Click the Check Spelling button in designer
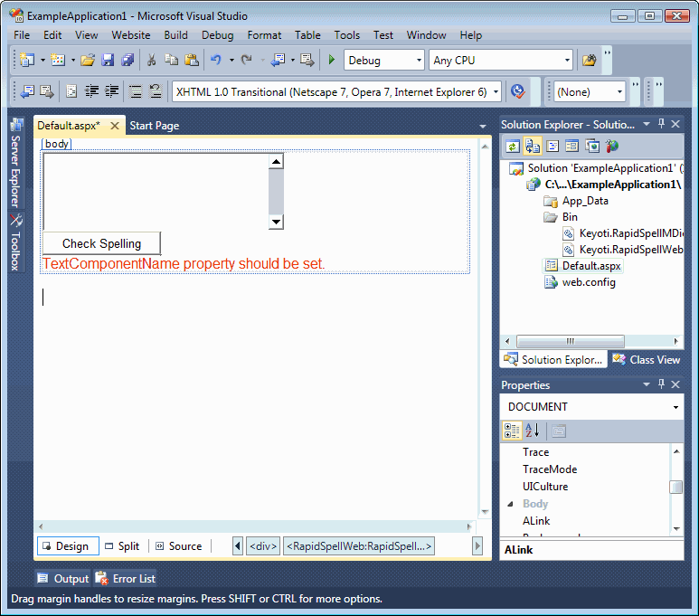Viewport: 699px width, 616px height. 101,243
